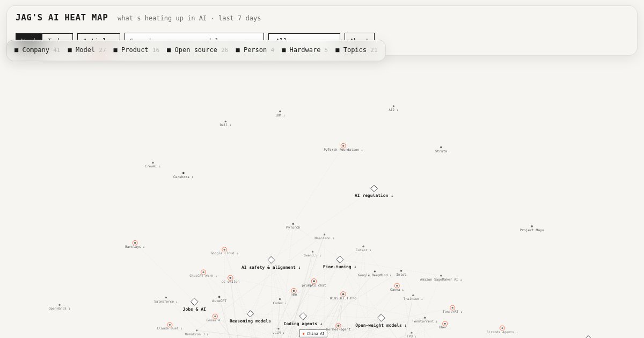Open the Strands Agents node circle

tap(502, 328)
